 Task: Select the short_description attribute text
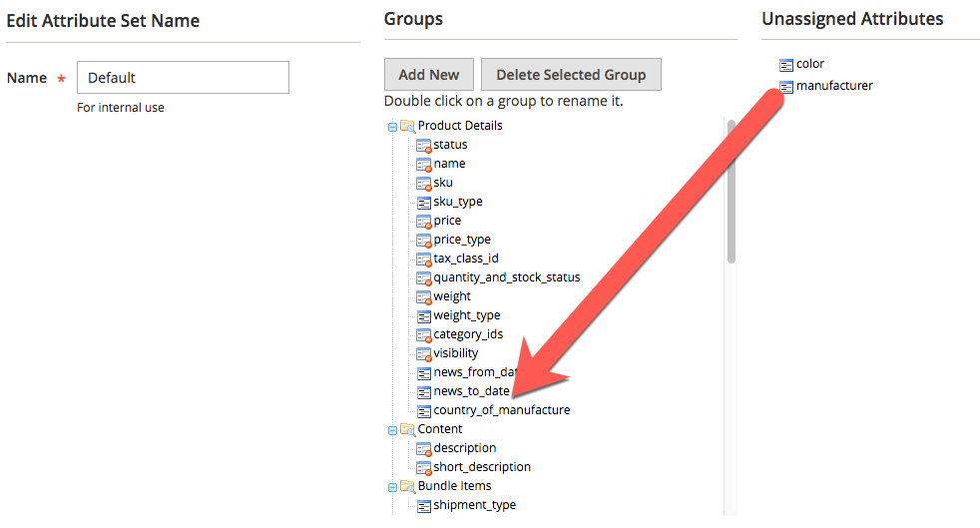click(x=482, y=467)
